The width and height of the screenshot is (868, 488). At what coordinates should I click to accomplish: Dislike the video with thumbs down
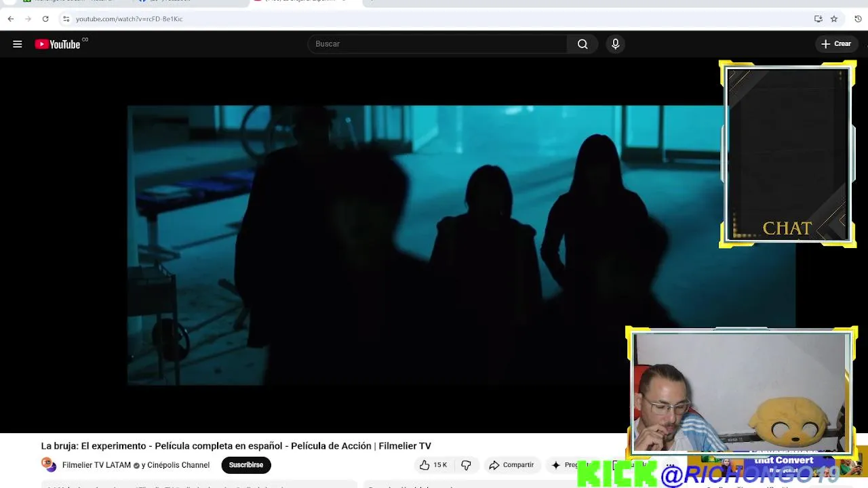pyautogui.click(x=466, y=465)
